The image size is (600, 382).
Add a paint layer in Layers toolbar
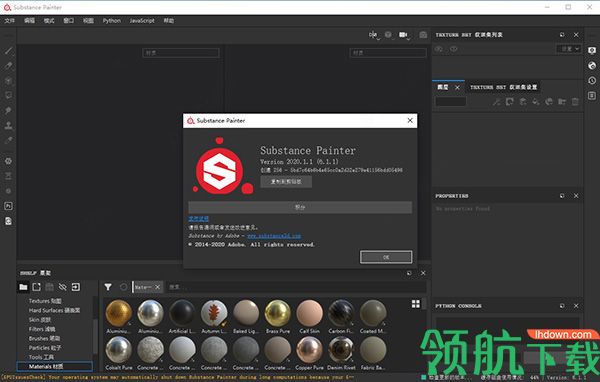pyautogui.click(x=523, y=101)
